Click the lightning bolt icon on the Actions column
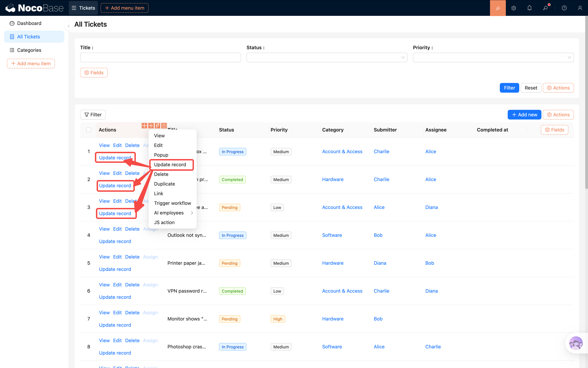 [x=157, y=126]
